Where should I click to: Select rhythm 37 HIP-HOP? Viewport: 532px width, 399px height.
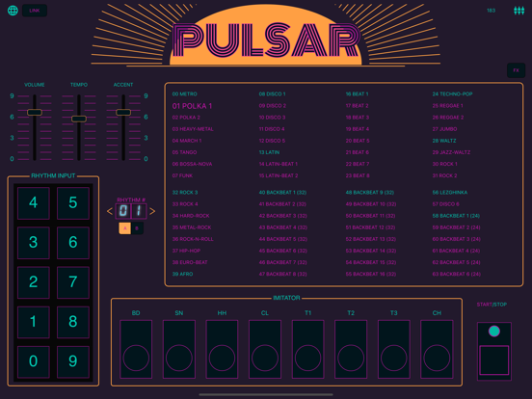point(186,251)
